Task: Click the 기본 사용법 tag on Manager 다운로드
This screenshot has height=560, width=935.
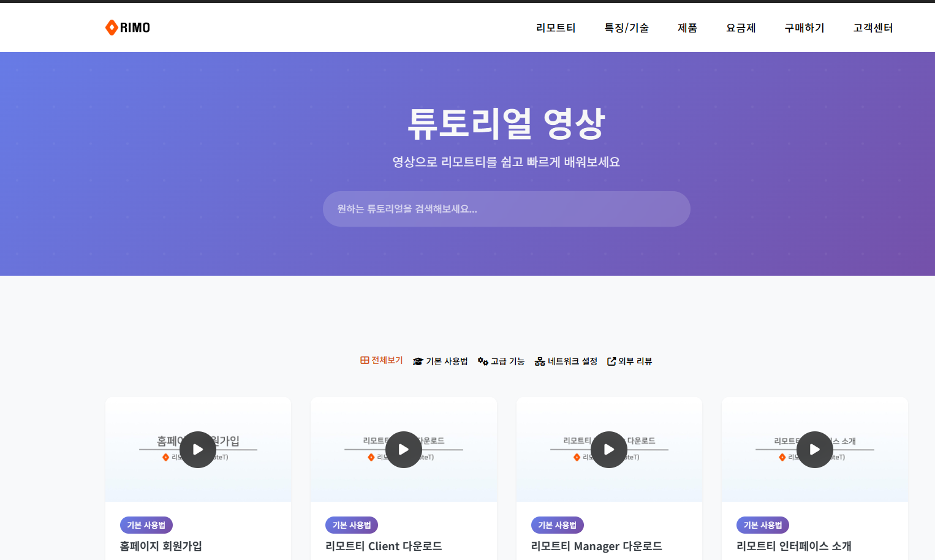Action: [558, 525]
